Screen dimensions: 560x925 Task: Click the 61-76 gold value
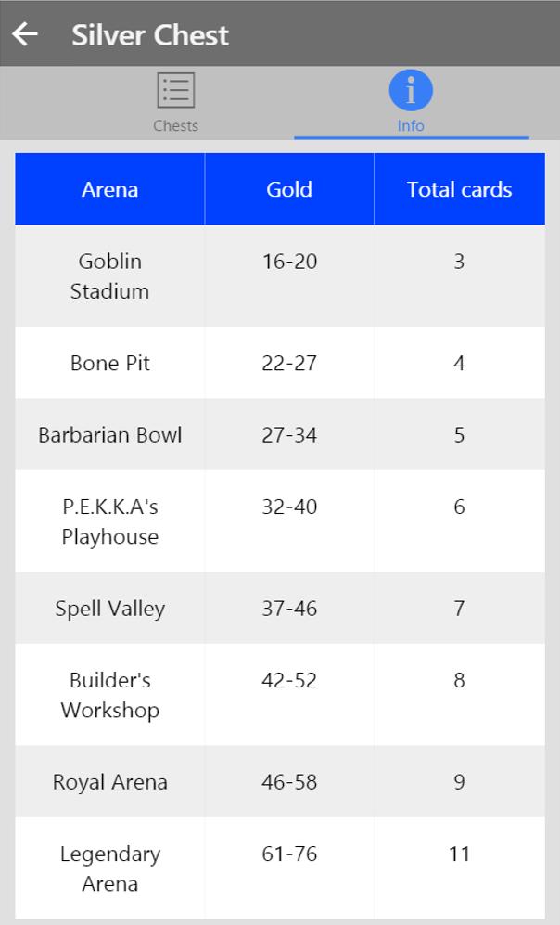coord(289,854)
